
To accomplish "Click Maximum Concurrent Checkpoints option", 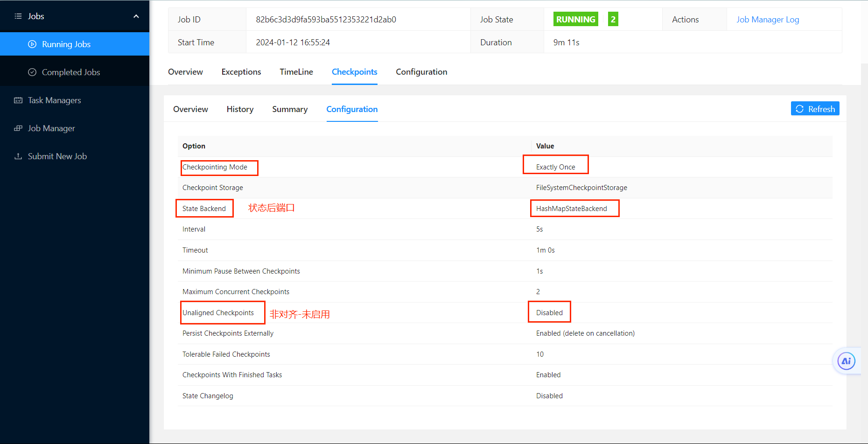I will [x=236, y=292].
